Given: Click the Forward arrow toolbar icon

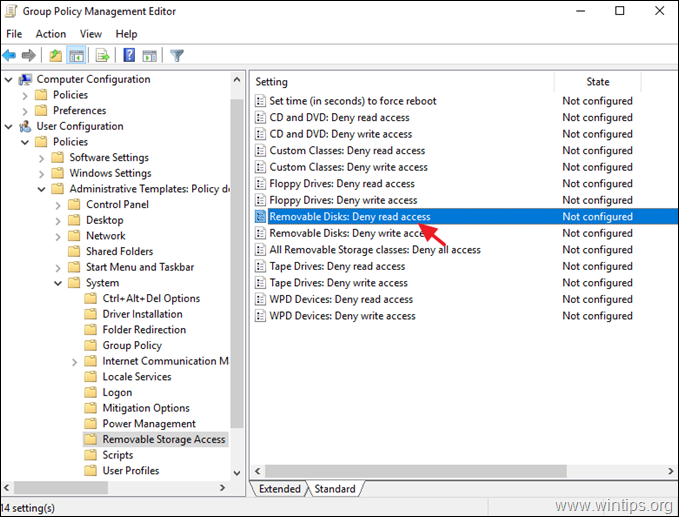Looking at the screenshot, I should (x=29, y=55).
